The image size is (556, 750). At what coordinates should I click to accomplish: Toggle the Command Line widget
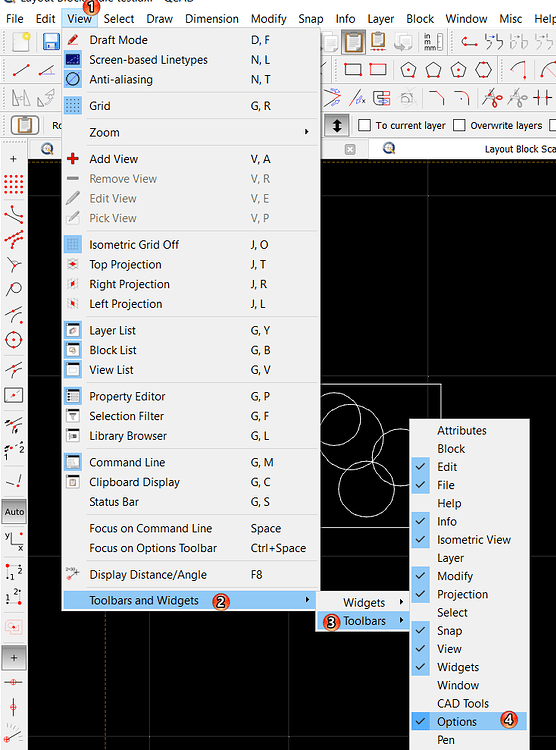click(x=191, y=463)
